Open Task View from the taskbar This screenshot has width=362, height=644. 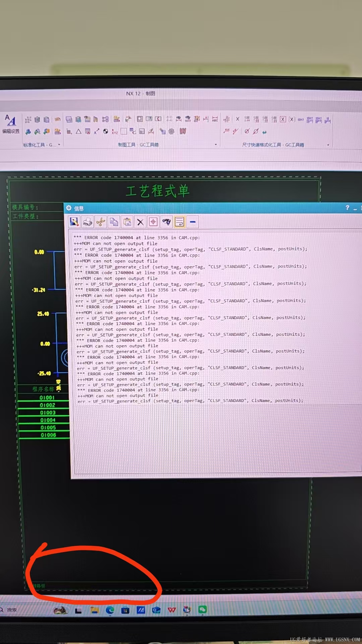tap(78, 611)
